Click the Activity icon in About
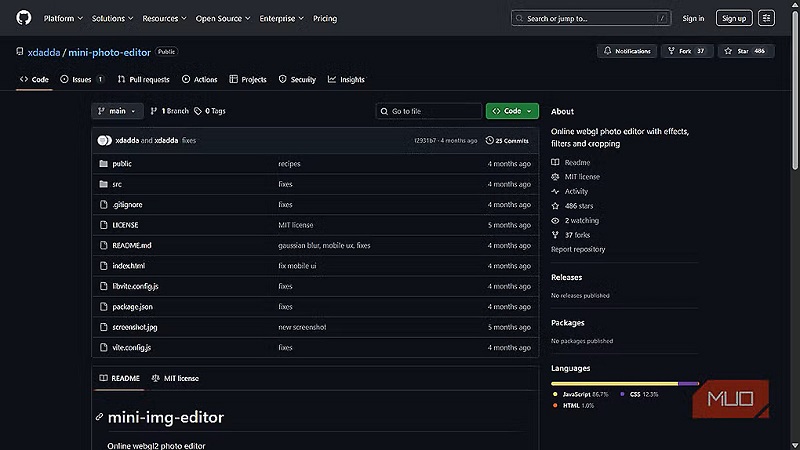800x450 pixels. (x=556, y=191)
